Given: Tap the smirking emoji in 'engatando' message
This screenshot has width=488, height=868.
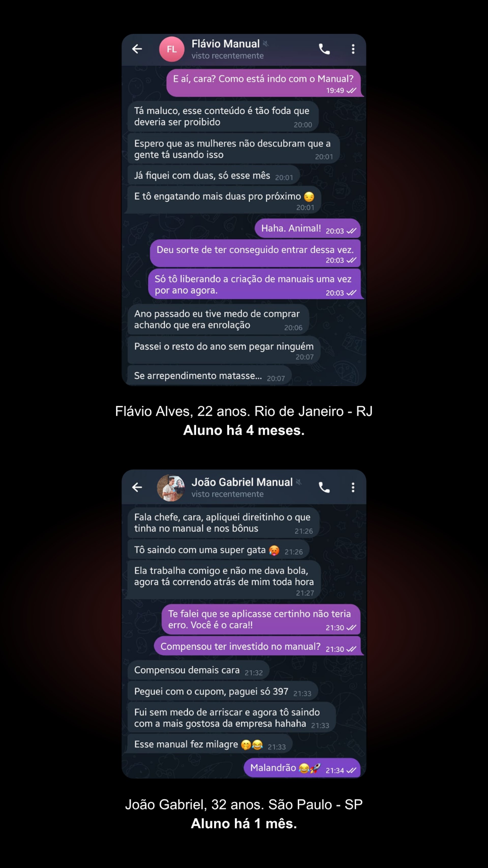Looking at the screenshot, I should point(309,196).
